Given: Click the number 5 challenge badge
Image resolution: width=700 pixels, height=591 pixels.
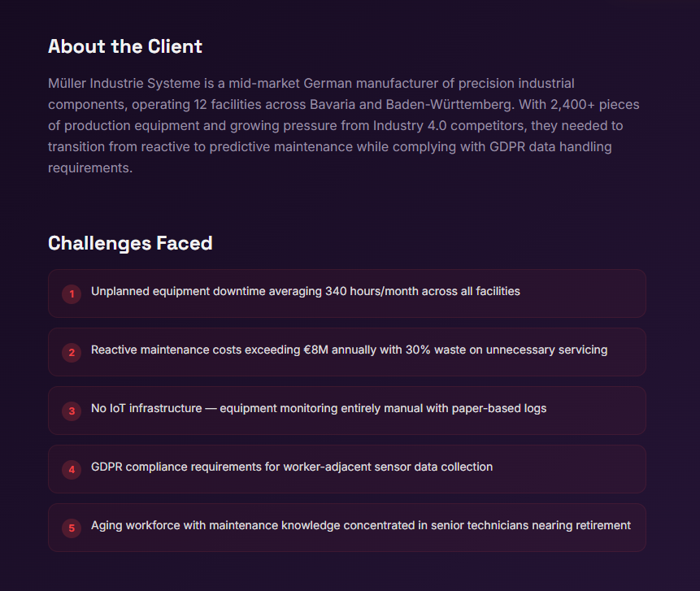Looking at the screenshot, I should click(x=72, y=528).
